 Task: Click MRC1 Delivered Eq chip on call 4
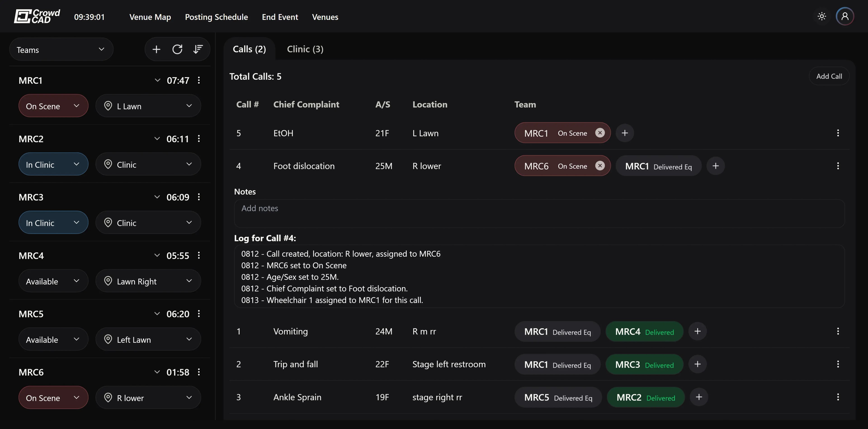point(658,166)
